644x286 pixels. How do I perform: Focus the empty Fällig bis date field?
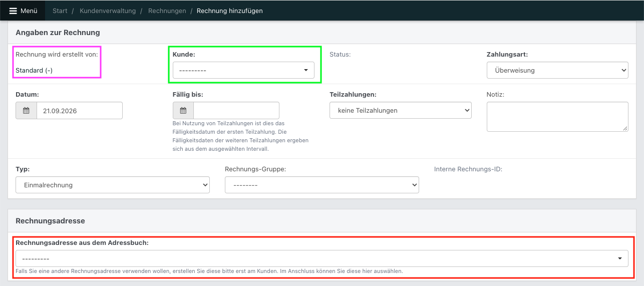tap(236, 111)
